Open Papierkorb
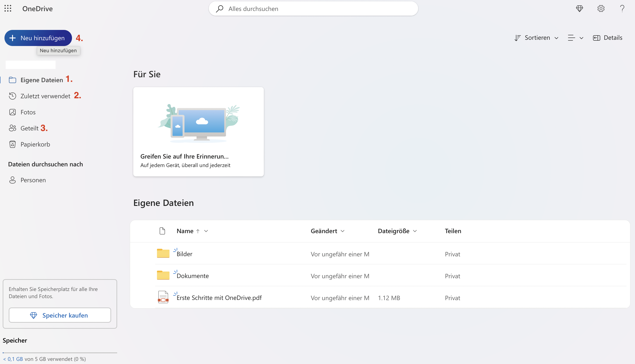Viewport: 635px width, 364px height. tap(35, 144)
